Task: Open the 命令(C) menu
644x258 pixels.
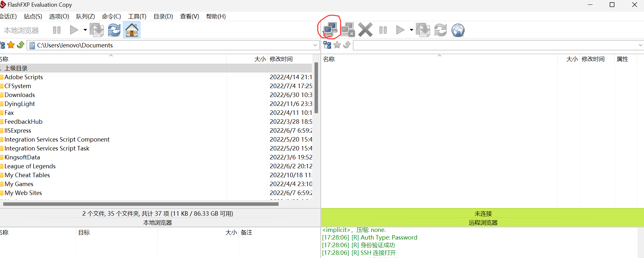Action: click(112, 17)
